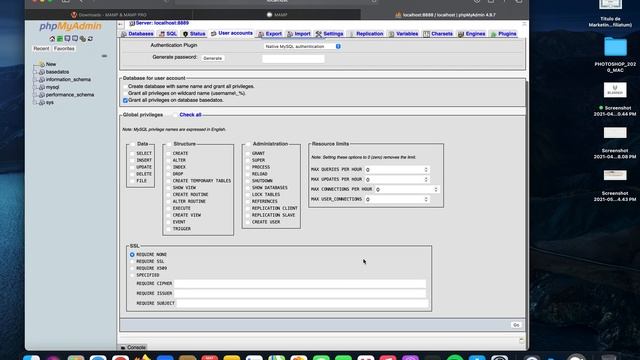Open the Plugins tab
This screenshot has width=640, height=360.
[504, 34]
